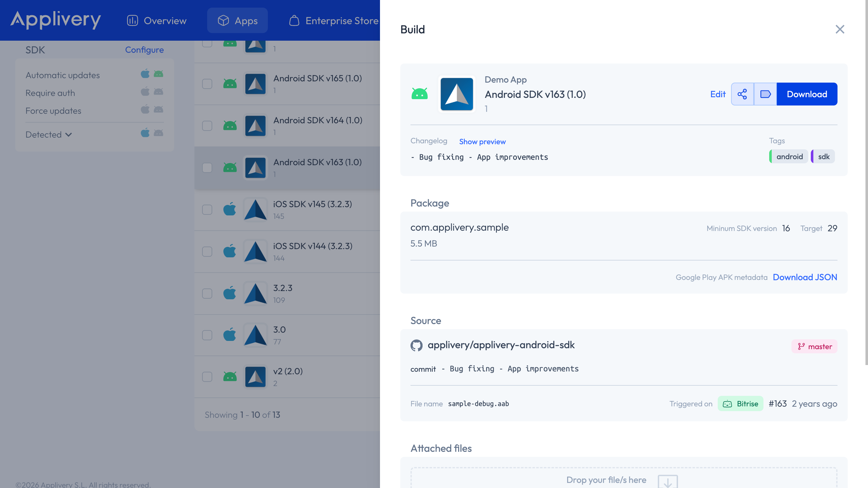Open the tag icon next to Download
The height and width of the screenshot is (488, 868).
tap(765, 94)
